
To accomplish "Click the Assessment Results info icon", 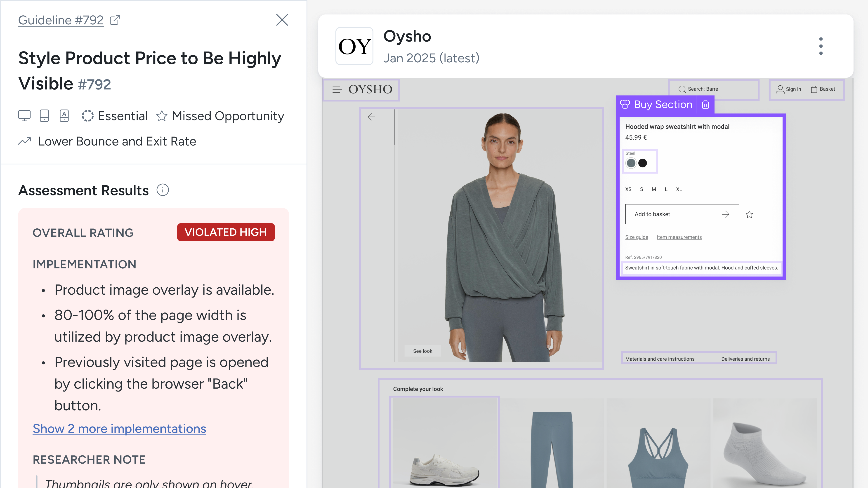I will point(163,190).
